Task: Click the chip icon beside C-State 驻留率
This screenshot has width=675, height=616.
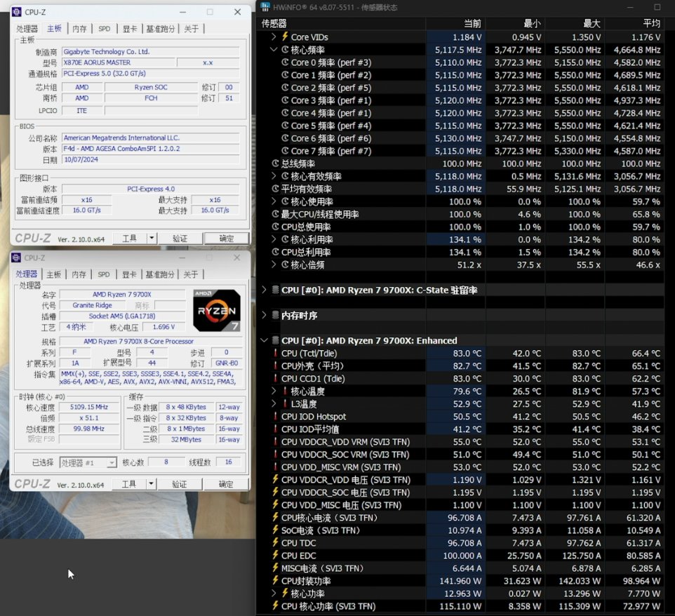Action: 276,290
